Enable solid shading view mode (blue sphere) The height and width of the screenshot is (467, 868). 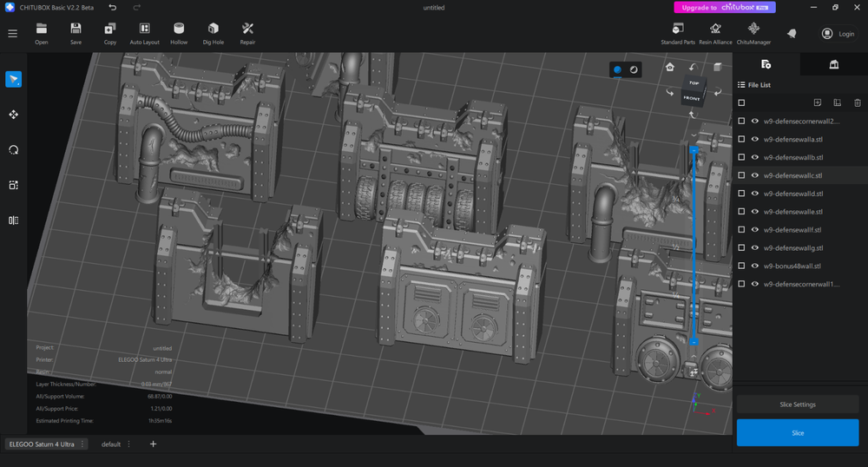[617, 69]
